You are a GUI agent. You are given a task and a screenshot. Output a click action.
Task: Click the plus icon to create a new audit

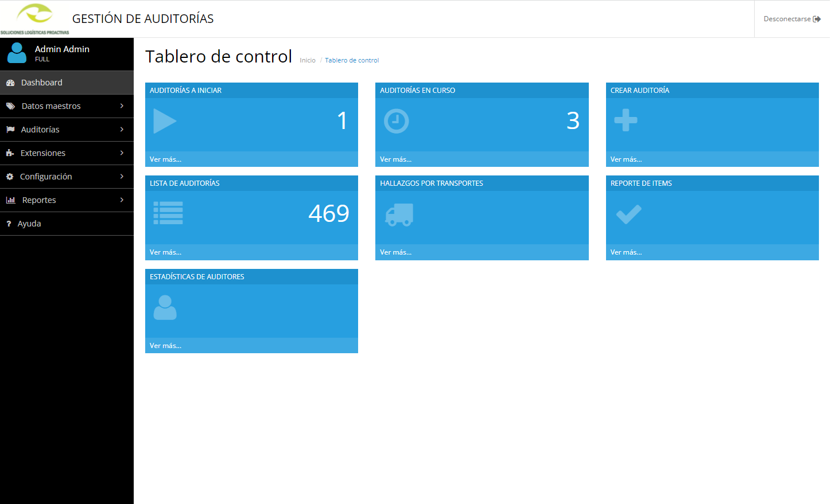[626, 121]
